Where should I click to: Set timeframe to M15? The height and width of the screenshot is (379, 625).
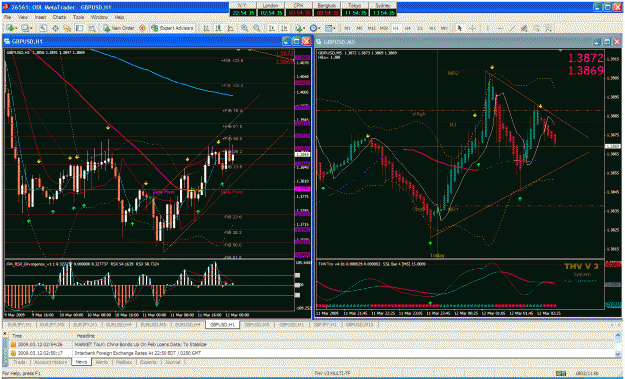pos(371,28)
